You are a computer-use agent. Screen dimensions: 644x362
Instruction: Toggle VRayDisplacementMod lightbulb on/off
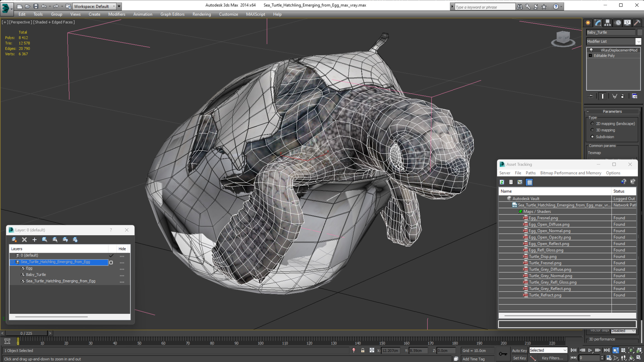click(x=591, y=50)
